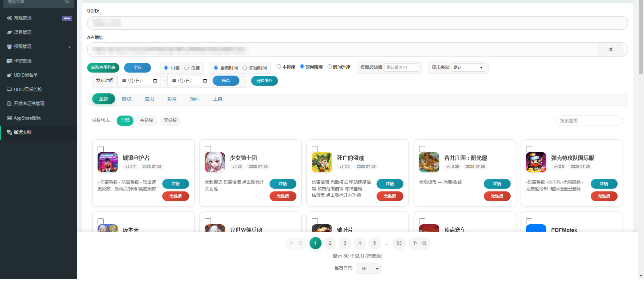The height and width of the screenshot is (284, 644).
Task: Click AppStore图标 image icon
Action: pyautogui.click(x=9, y=118)
